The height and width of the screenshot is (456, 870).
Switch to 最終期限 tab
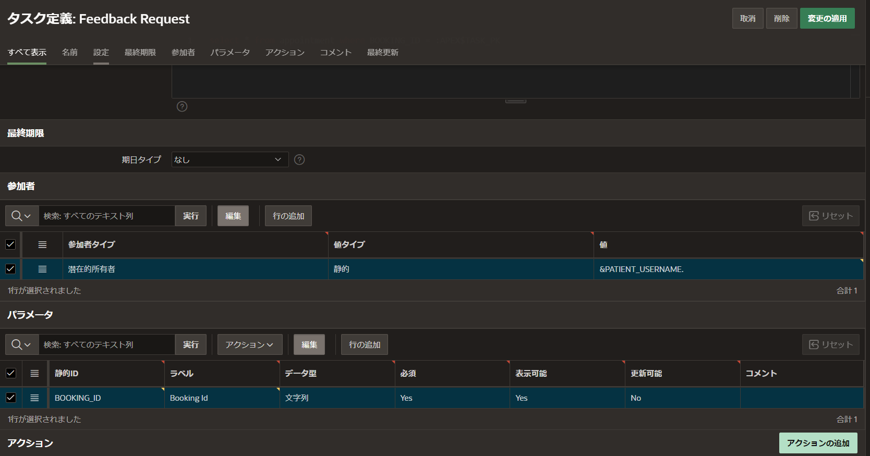click(x=140, y=52)
